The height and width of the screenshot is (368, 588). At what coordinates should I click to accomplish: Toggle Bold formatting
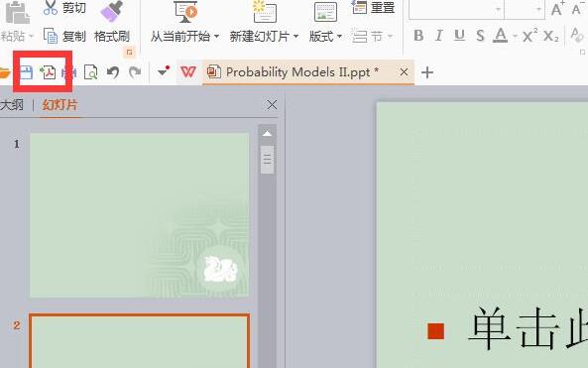pyautogui.click(x=418, y=36)
